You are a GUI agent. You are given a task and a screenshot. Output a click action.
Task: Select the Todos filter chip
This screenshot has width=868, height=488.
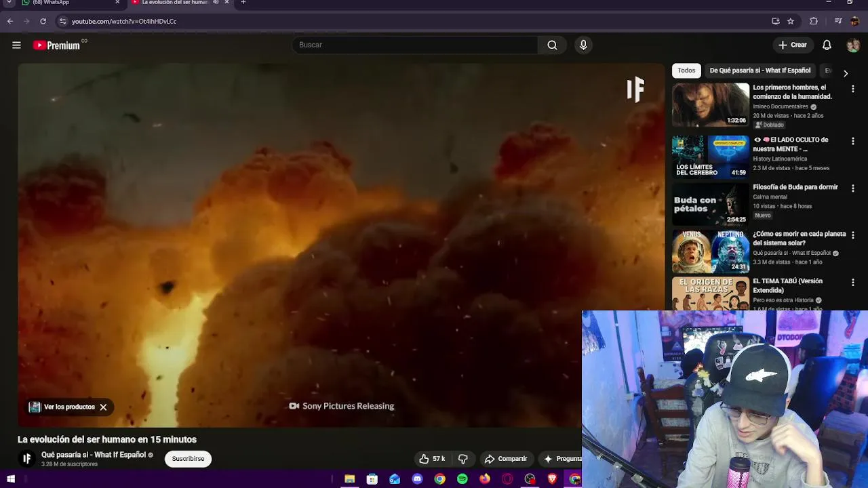(x=686, y=70)
